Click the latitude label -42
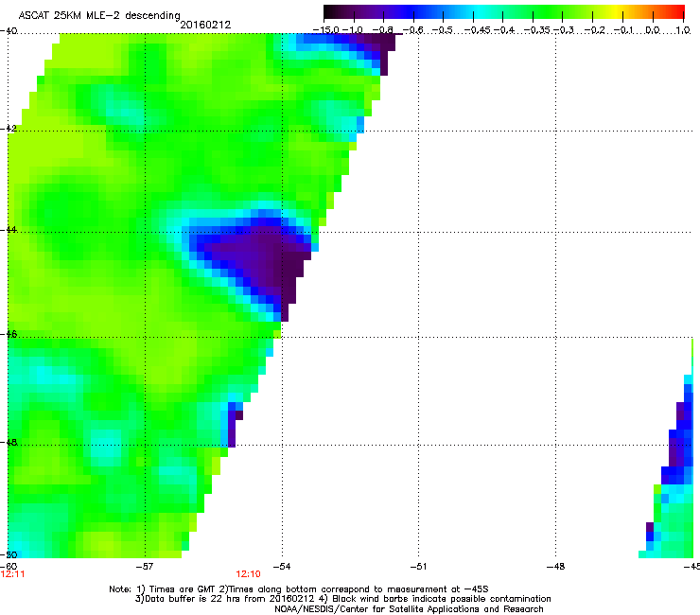This screenshot has height=615, width=700. pos(9,129)
